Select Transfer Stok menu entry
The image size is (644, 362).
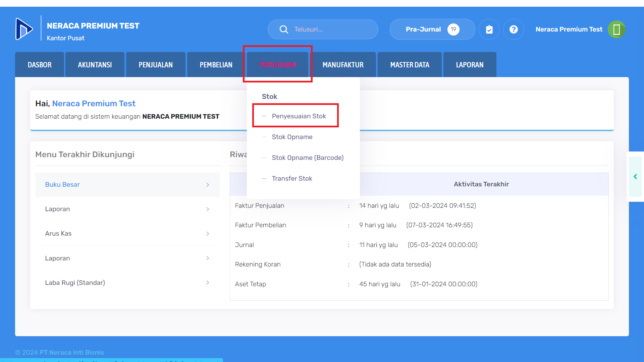point(292,178)
